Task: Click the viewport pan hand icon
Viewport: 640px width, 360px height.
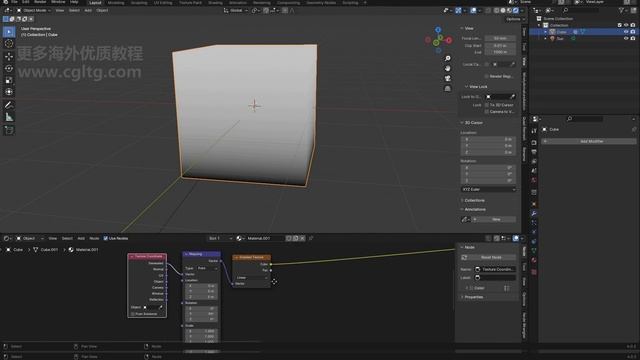Action: pos(448,68)
